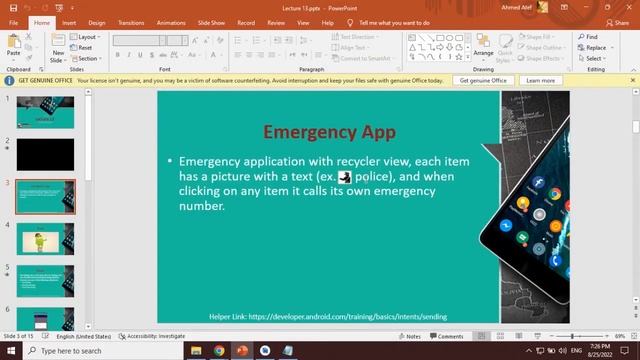
Task: Toggle Notes pane in status bar
Action: pyautogui.click(x=410, y=336)
